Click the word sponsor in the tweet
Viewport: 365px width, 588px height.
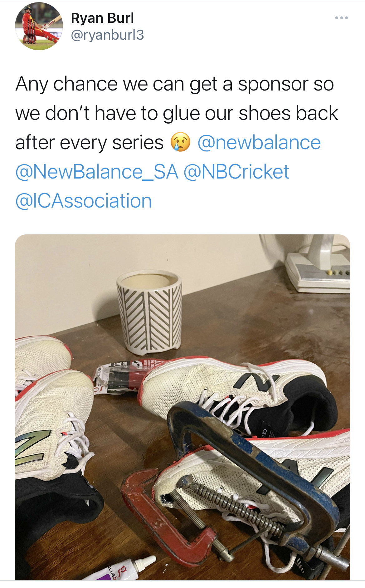click(273, 84)
